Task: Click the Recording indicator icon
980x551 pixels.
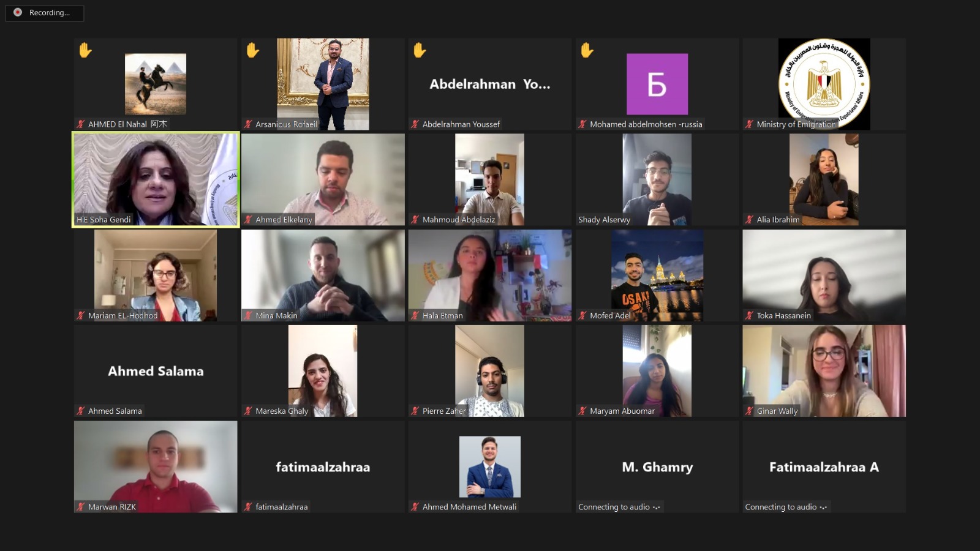Action: [x=18, y=12]
